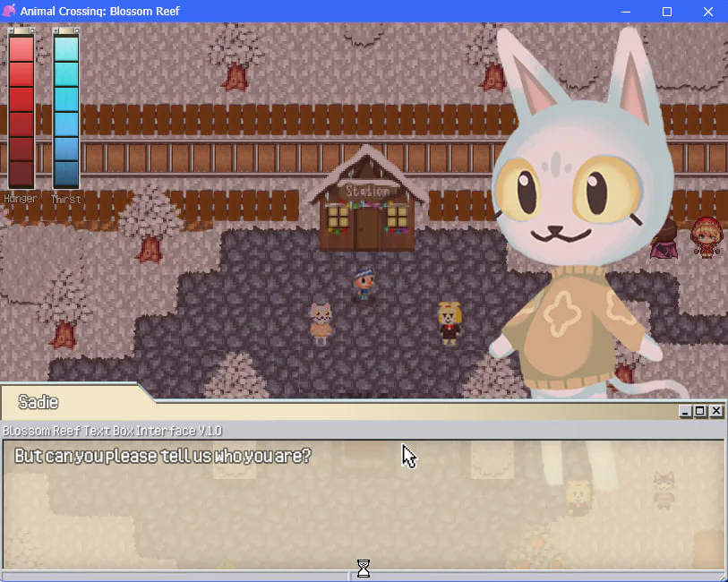Click the blue Thirst meter bar
Viewport: 728px width, 582px height.
[66, 109]
